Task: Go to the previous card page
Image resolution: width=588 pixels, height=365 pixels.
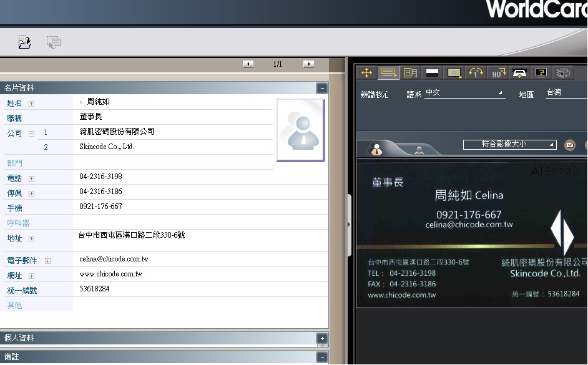Action: pos(248,64)
